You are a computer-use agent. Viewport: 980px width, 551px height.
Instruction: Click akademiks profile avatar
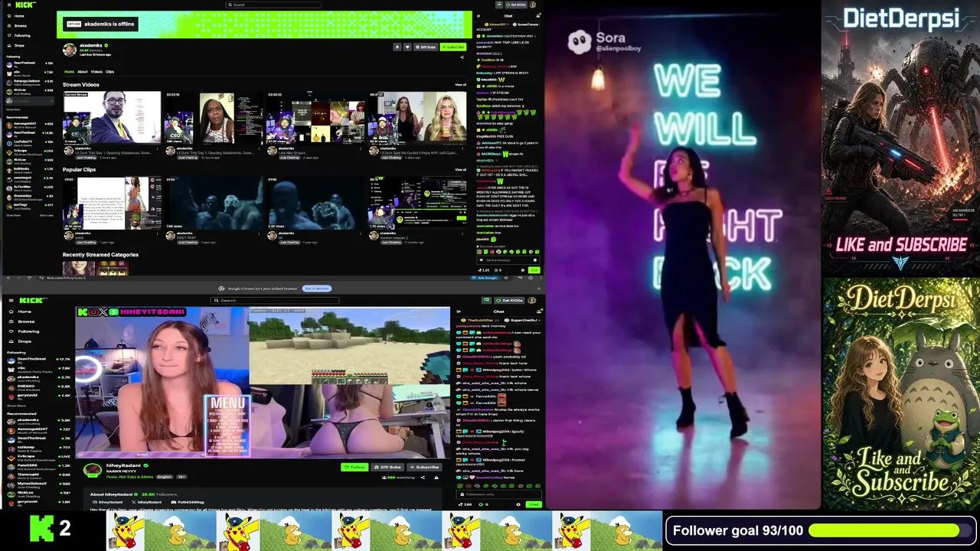pos(70,51)
